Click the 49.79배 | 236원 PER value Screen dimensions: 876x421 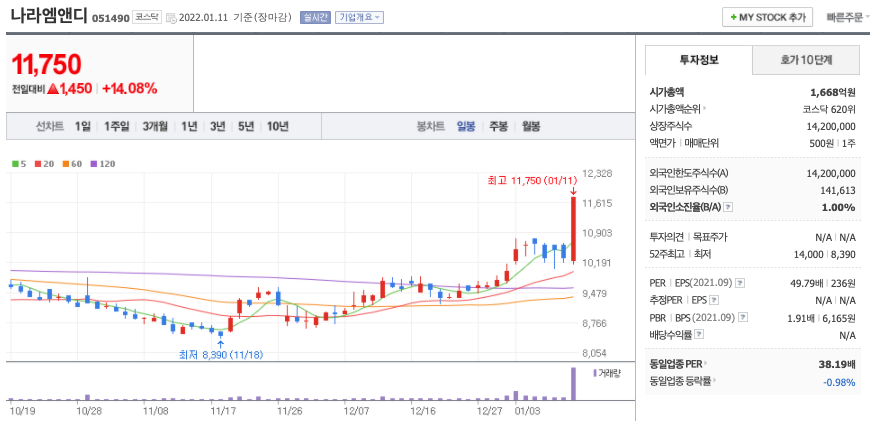[x=823, y=283]
